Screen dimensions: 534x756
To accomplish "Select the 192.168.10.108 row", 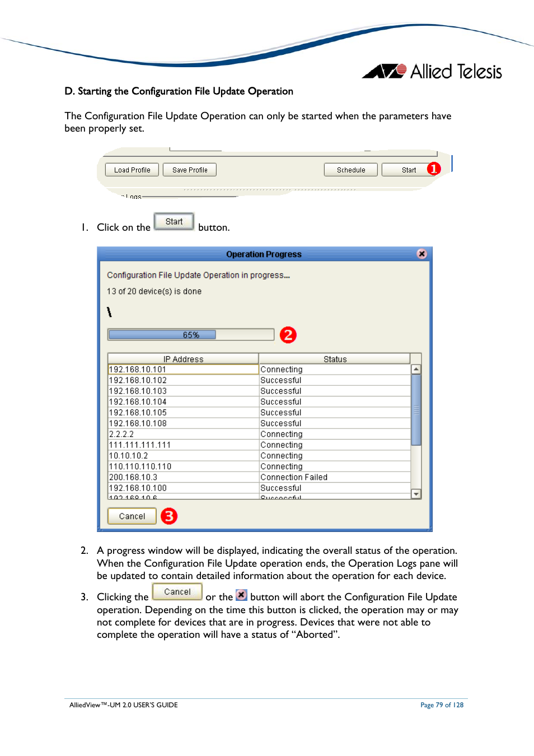I will point(259,423).
